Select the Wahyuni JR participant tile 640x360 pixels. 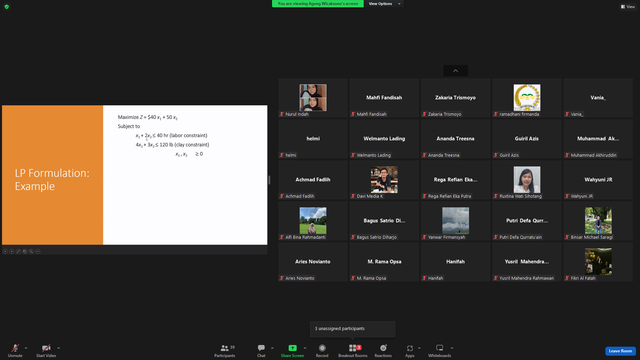[598, 180]
